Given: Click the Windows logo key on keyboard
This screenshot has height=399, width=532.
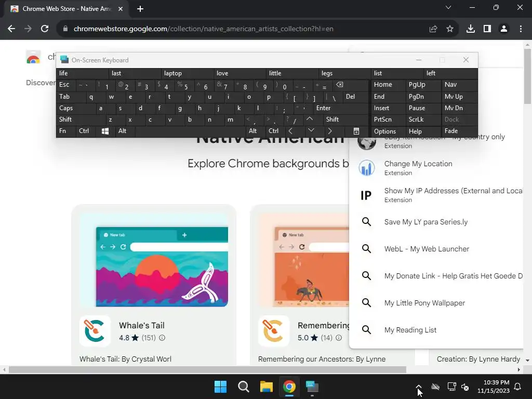Looking at the screenshot, I should (105, 131).
